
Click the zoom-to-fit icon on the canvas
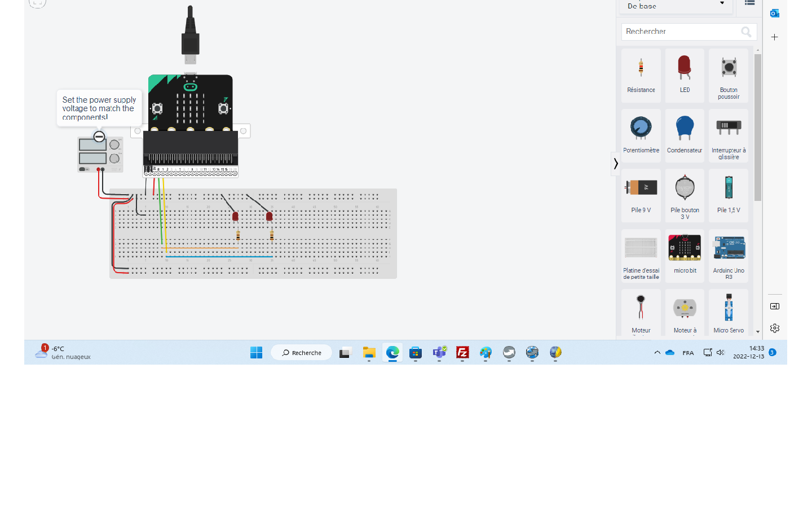(37, 3)
